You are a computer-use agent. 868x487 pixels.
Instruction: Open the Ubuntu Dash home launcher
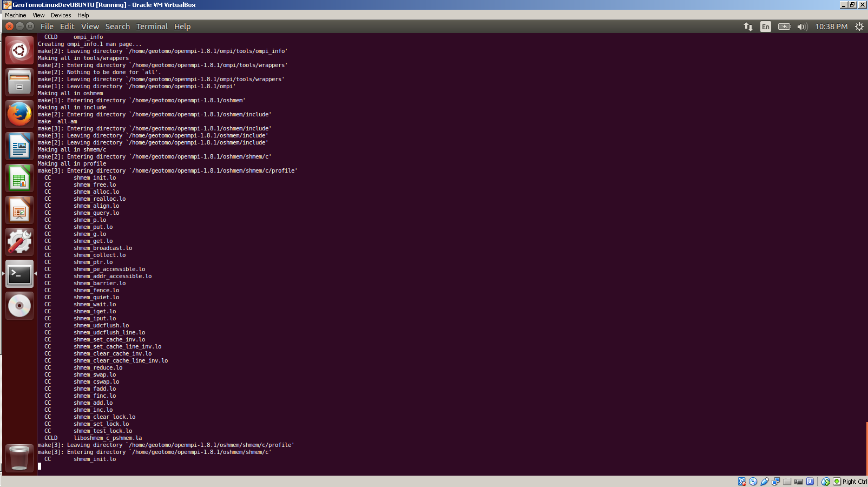[19, 51]
